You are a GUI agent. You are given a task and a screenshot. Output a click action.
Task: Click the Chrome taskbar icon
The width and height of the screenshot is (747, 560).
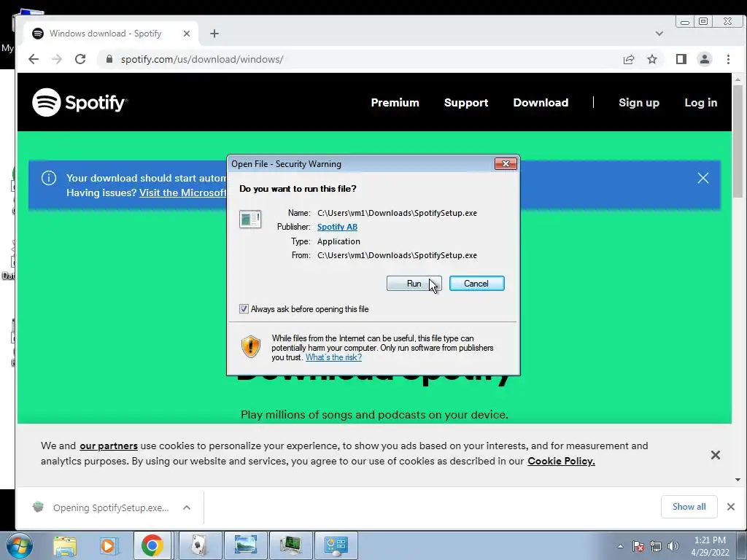(x=152, y=545)
